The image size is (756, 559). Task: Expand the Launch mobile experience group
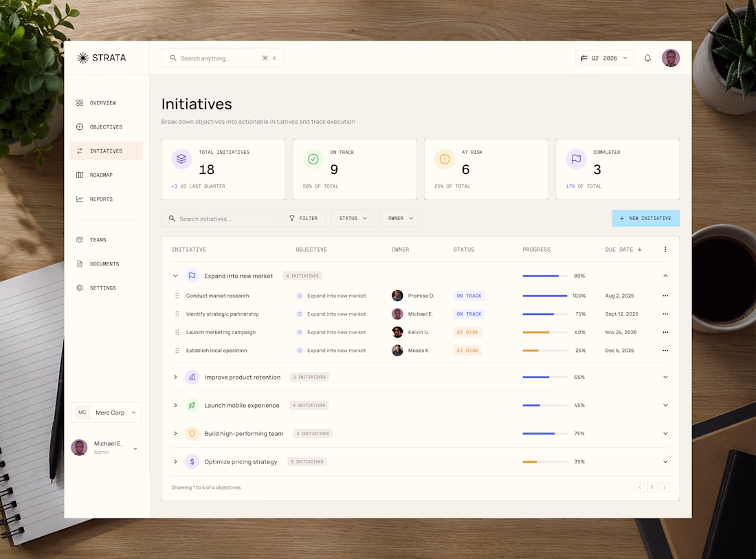point(175,405)
